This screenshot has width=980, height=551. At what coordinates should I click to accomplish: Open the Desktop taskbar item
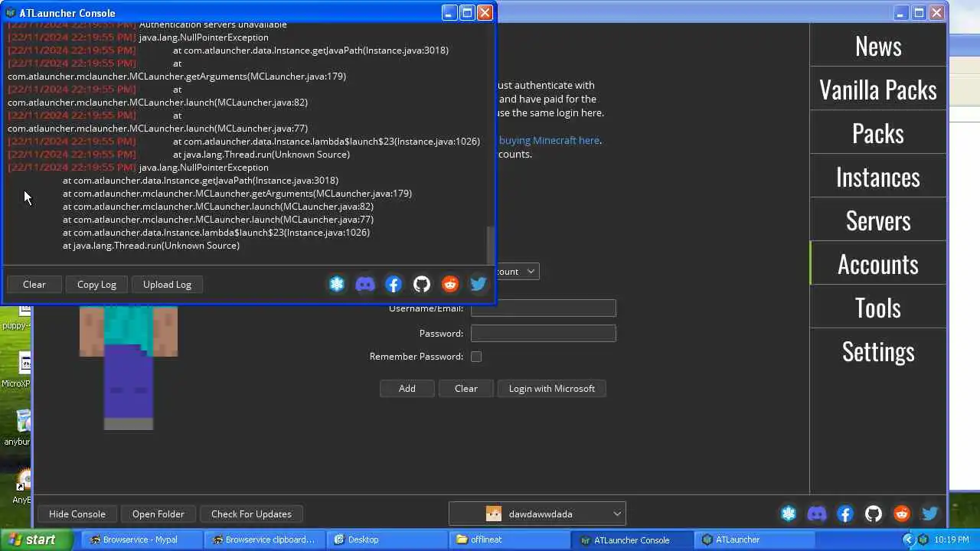pos(387,540)
